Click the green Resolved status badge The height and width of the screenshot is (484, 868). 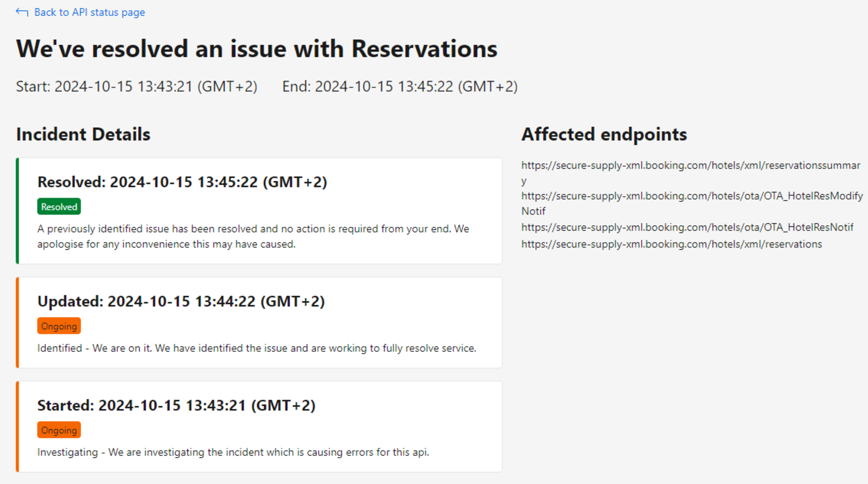[x=59, y=207]
